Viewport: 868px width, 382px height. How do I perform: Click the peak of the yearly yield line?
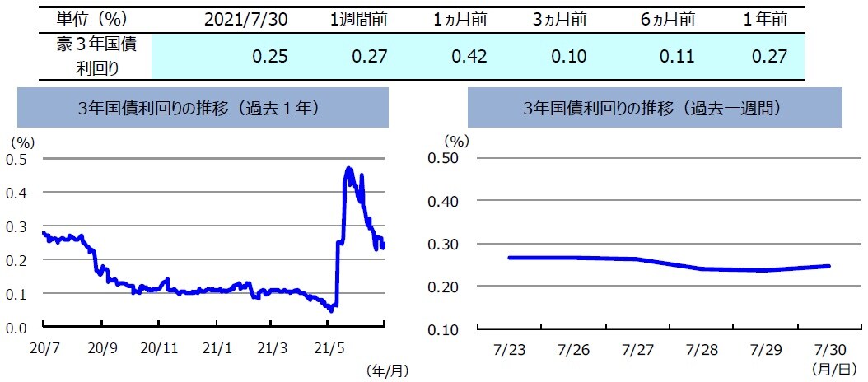(x=348, y=169)
